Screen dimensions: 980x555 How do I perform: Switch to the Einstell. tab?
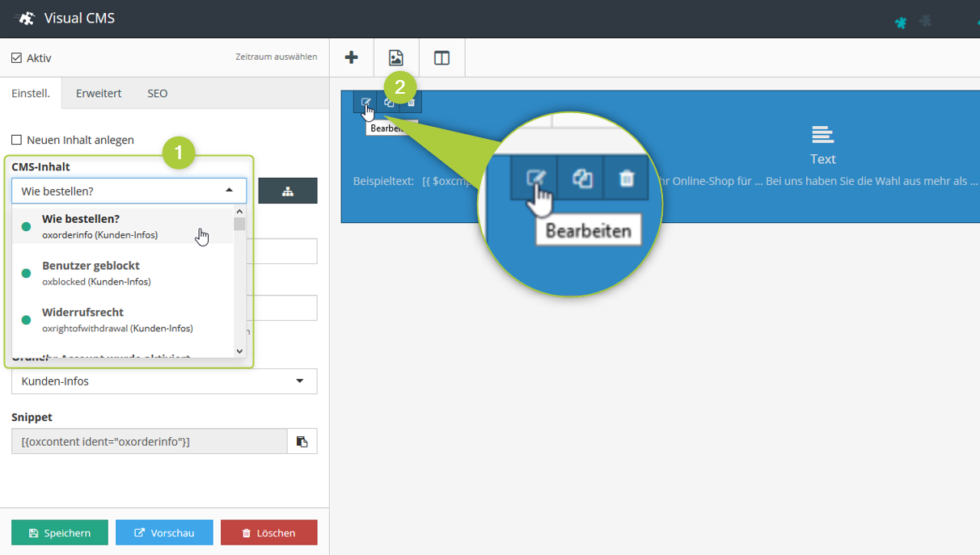31,93
